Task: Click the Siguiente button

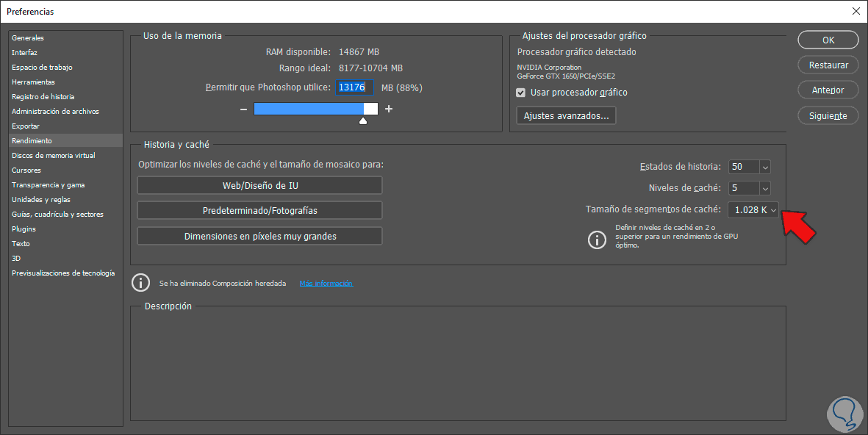Action: (828, 115)
